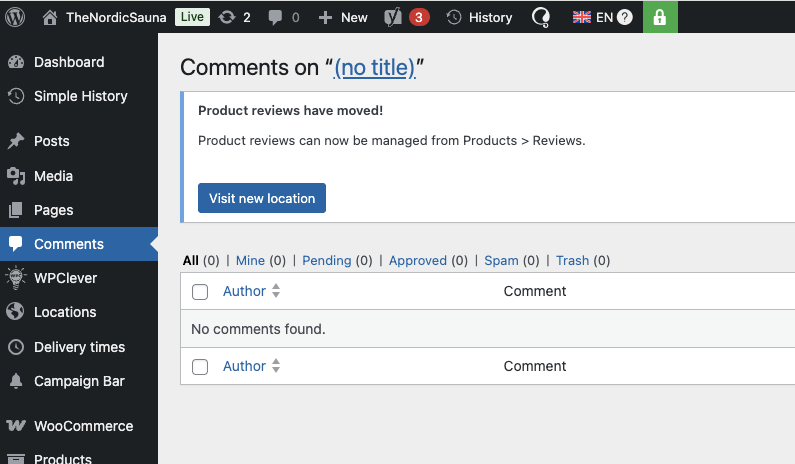Open Yoast SEO icon with 3 notifications
The image size is (795, 464).
[x=393, y=18]
